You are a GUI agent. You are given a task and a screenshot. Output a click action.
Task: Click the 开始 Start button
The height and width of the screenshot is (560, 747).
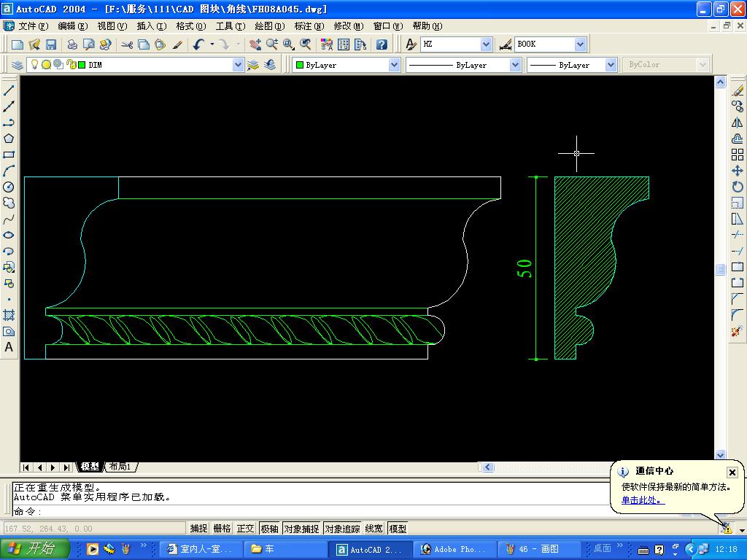tap(35, 549)
